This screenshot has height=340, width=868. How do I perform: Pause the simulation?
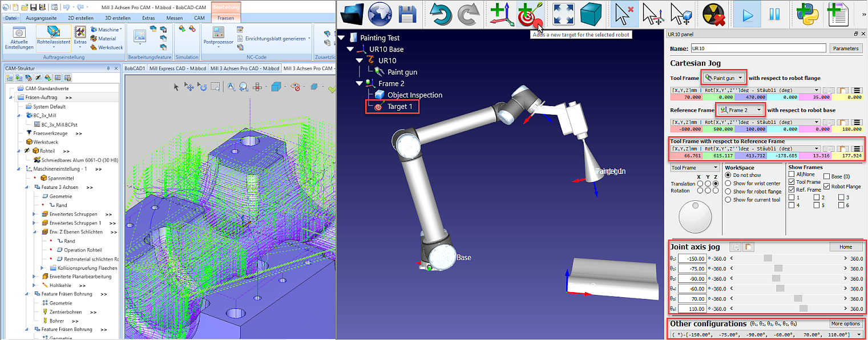pos(776,14)
